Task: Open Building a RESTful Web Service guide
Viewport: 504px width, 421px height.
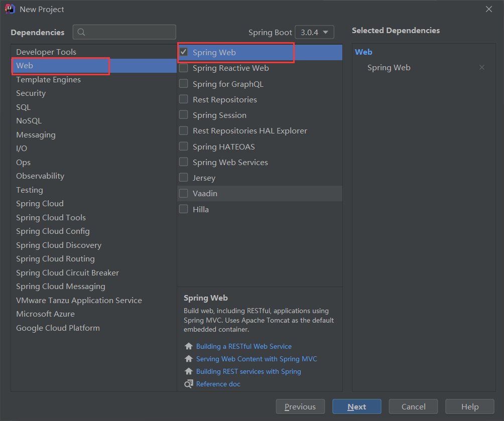Action: 243,346
